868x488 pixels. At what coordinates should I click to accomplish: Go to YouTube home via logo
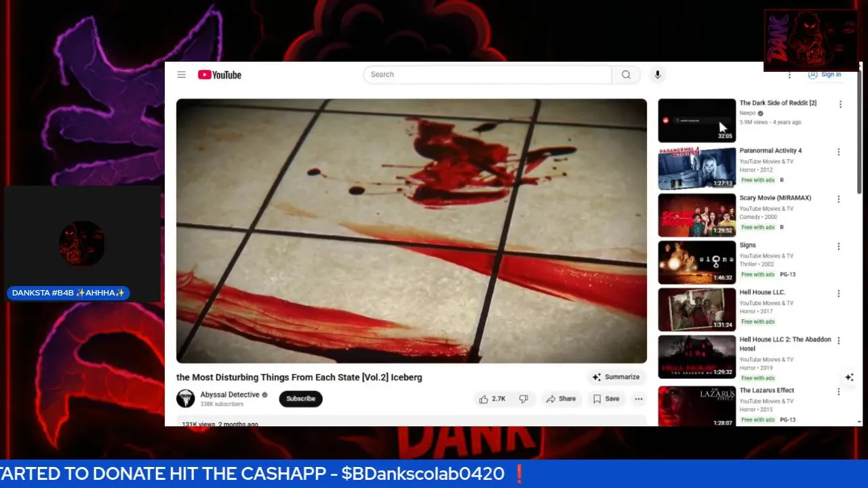(220, 75)
